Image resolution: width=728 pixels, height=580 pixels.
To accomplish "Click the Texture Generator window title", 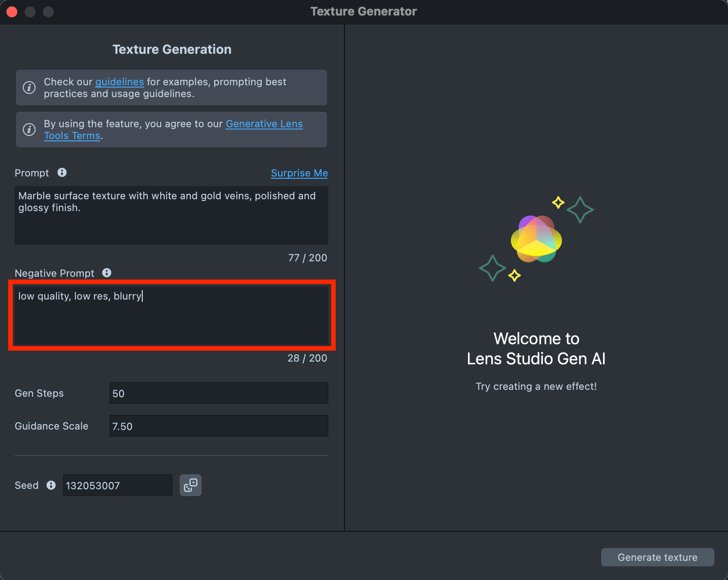I will click(364, 12).
